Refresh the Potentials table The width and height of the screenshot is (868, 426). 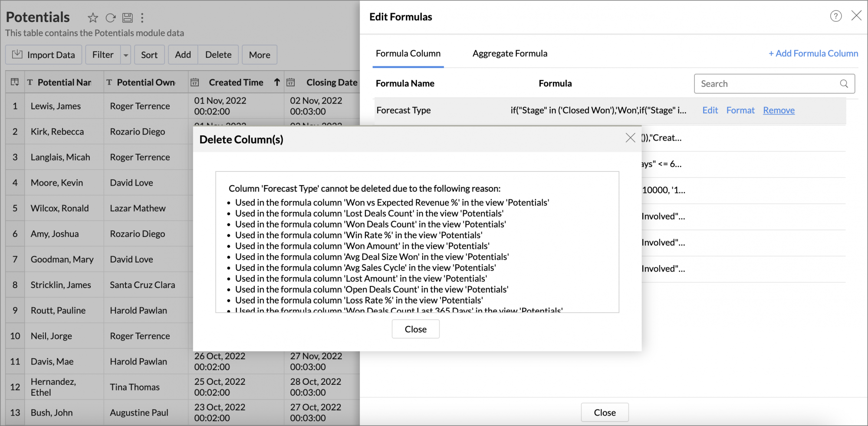coord(110,18)
